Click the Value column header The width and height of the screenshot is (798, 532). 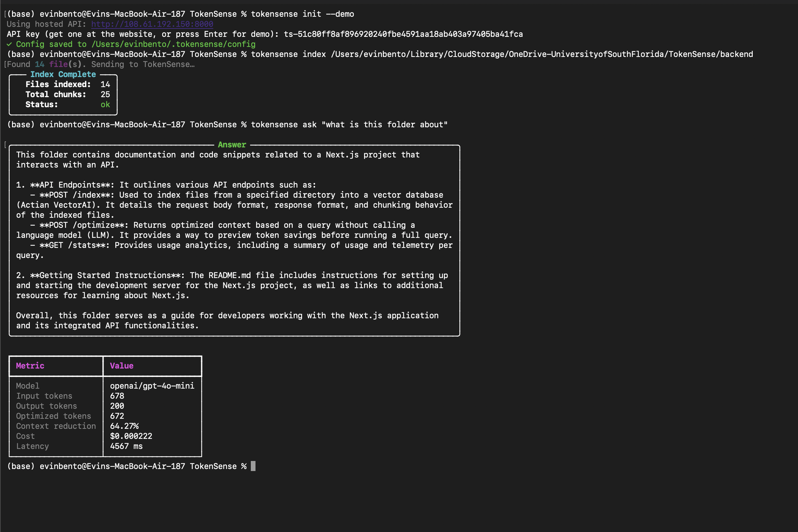(122, 366)
